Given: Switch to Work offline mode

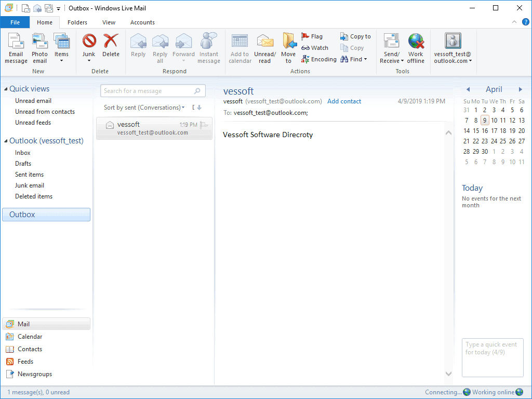Looking at the screenshot, I should pyautogui.click(x=416, y=48).
